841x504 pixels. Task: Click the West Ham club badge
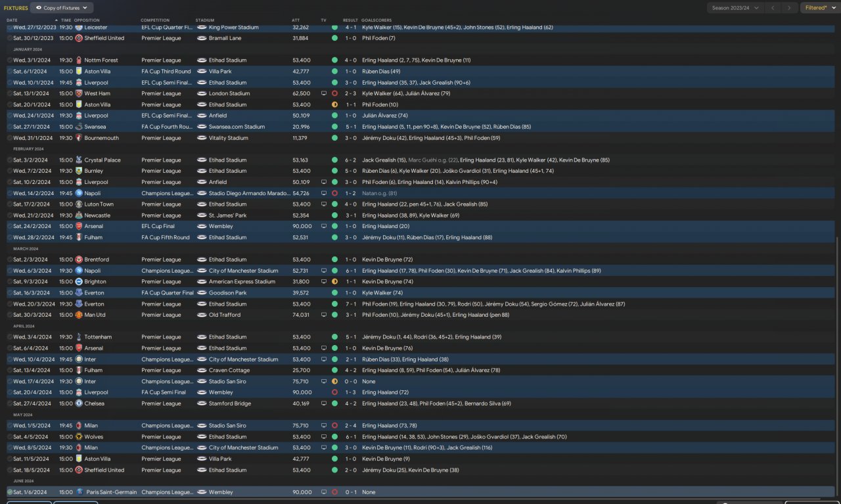coord(79,93)
